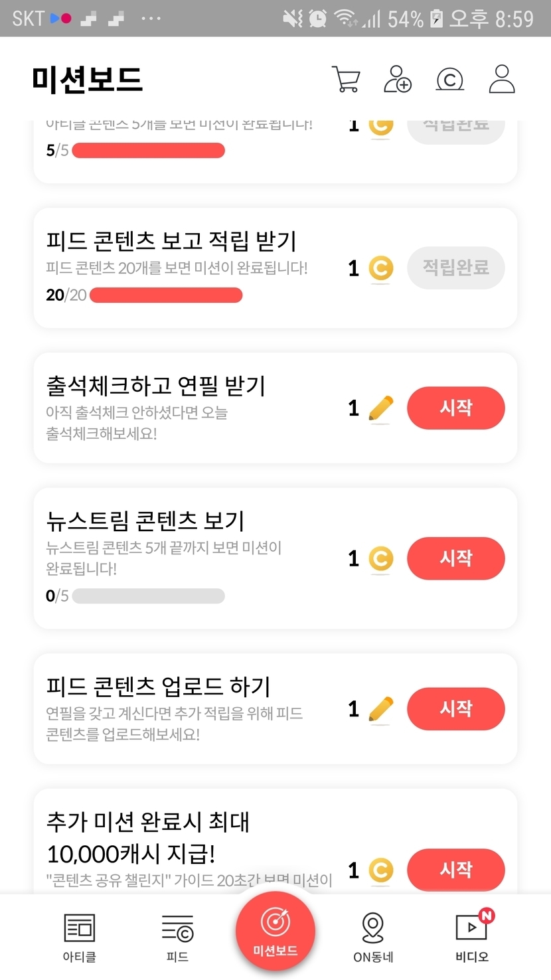Open the cash coin balance icon
The image size is (551, 980).
pos(449,80)
